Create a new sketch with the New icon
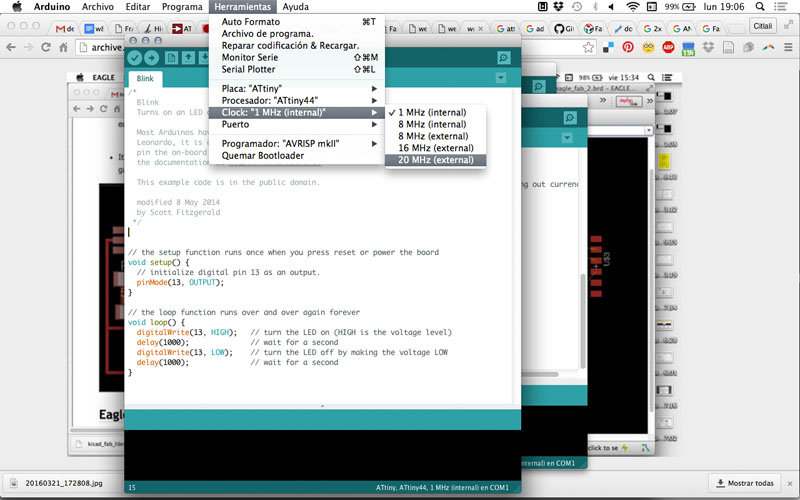The width and height of the screenshot is (800, 500). click(x=171, y=58)
